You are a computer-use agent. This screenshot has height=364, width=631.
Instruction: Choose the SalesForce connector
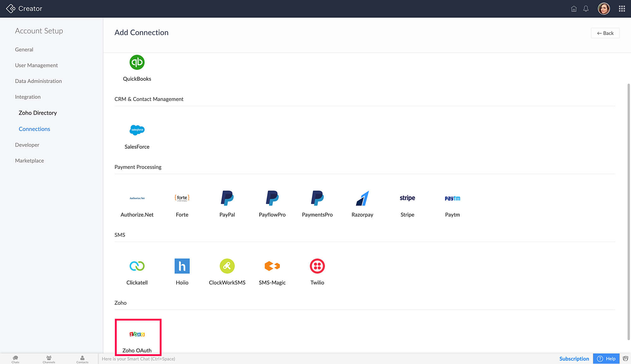[x=137, y=130]
